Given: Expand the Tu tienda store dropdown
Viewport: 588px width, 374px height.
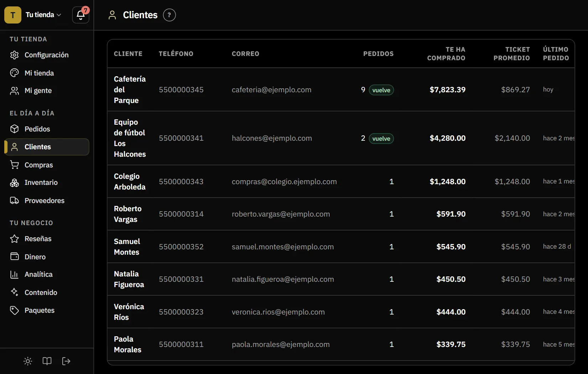Looking at the screenshot, I should [x=43, y=15].
